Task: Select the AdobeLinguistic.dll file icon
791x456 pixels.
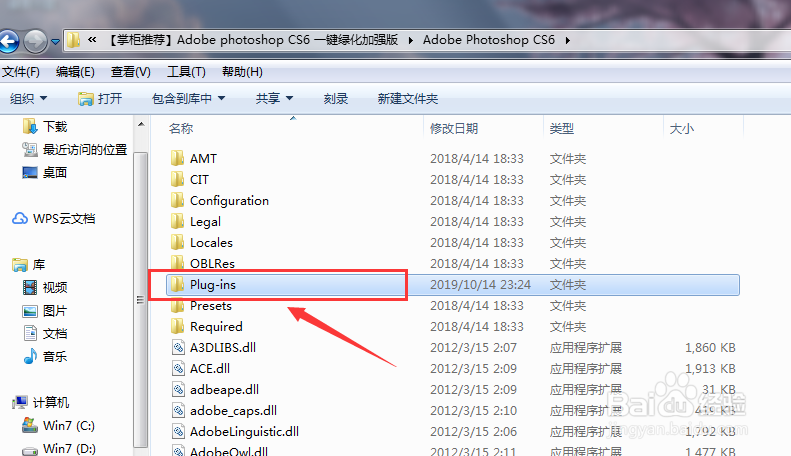Action: [178, 432]
